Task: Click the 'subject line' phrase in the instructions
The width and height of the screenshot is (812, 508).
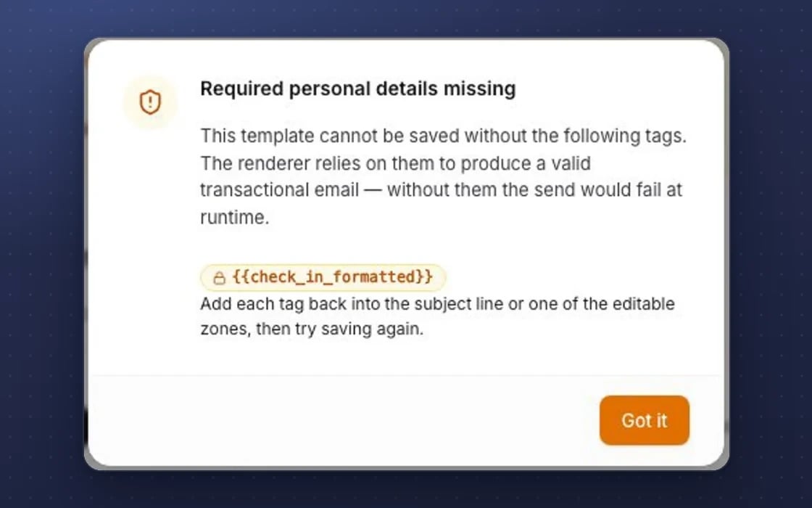Action: (459, 304)
